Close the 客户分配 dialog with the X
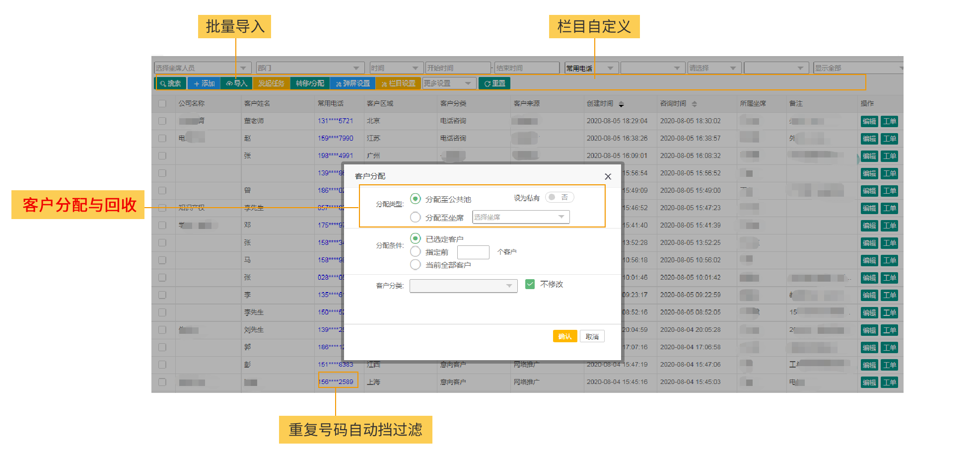Image resolution: width=980 pixels, height=458 pixels. (x=608, y=176)
